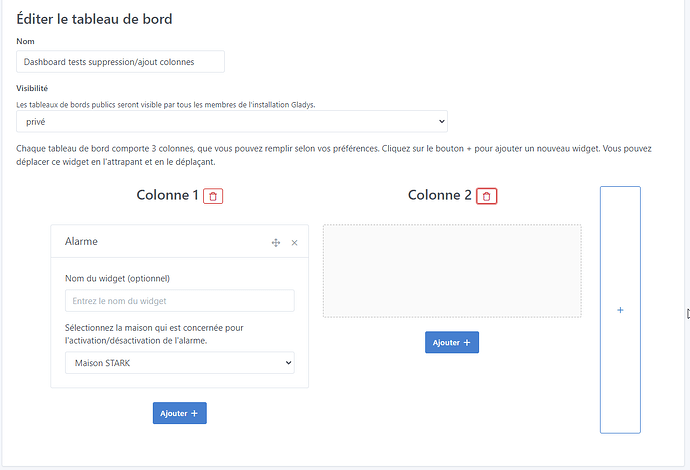The image size is (690, 470).
Task: Click the 'Nom' field label
Action: click(x=26, y=41)
